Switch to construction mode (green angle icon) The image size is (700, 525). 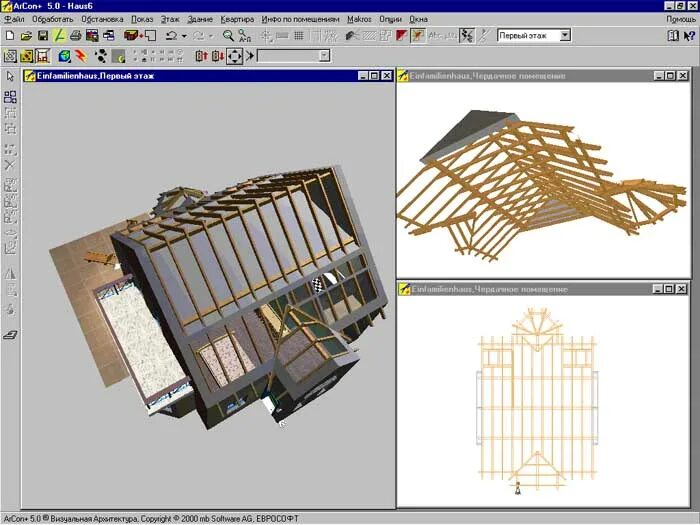click(59, 35)
